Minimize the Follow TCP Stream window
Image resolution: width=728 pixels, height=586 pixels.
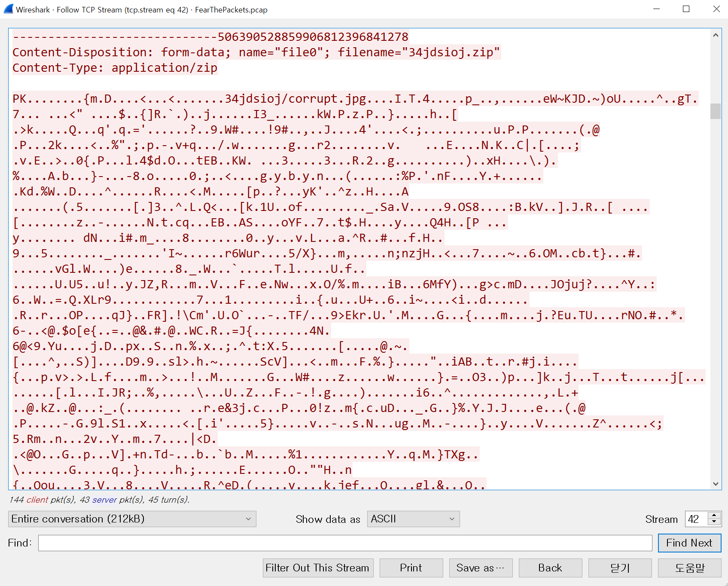coord(656,9)
